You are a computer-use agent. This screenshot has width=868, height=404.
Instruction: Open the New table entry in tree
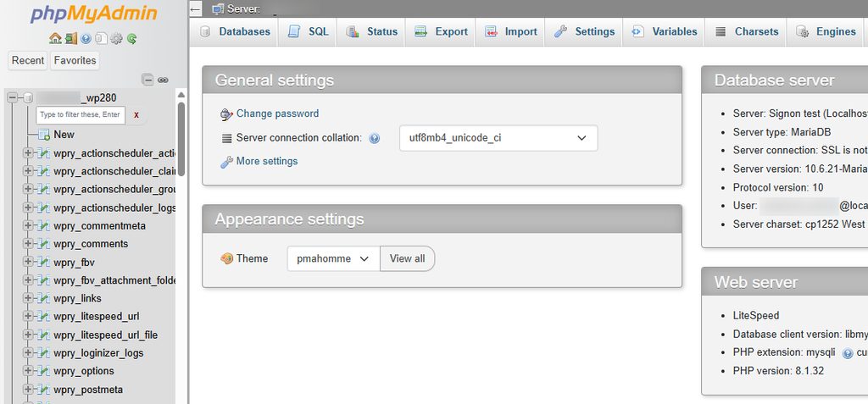tap(64, 135)
